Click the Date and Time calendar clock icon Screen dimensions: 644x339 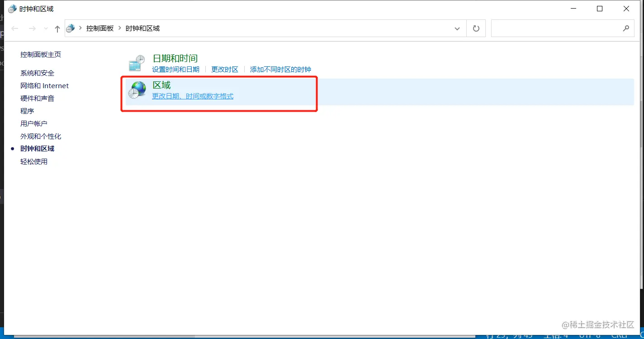[137, 63]
